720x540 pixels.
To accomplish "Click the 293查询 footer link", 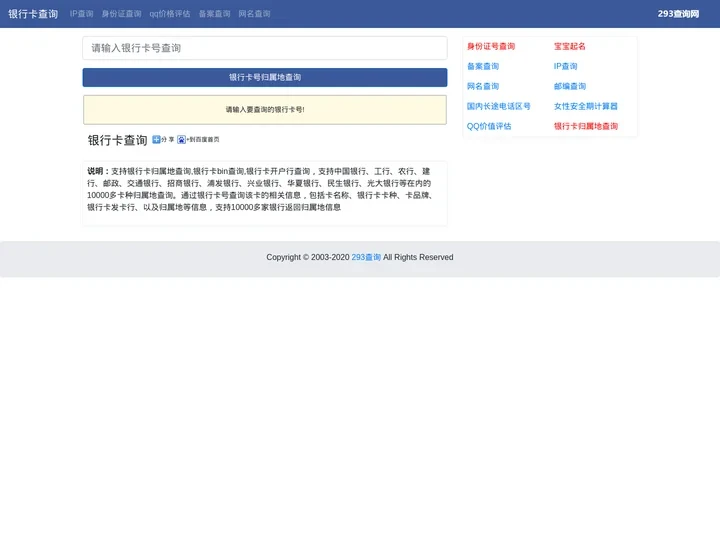I will point(366,257).
